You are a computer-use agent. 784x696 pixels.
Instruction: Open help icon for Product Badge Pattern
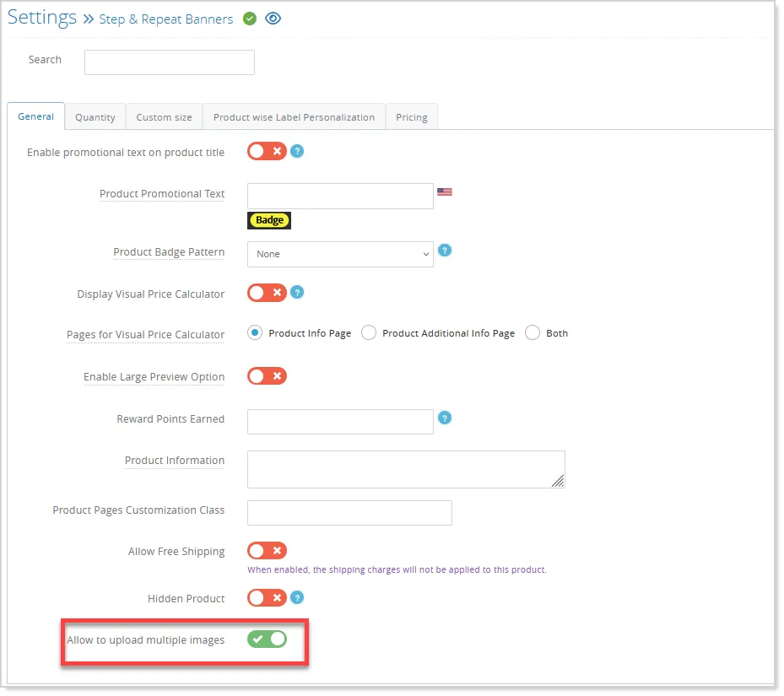(445, 251)
